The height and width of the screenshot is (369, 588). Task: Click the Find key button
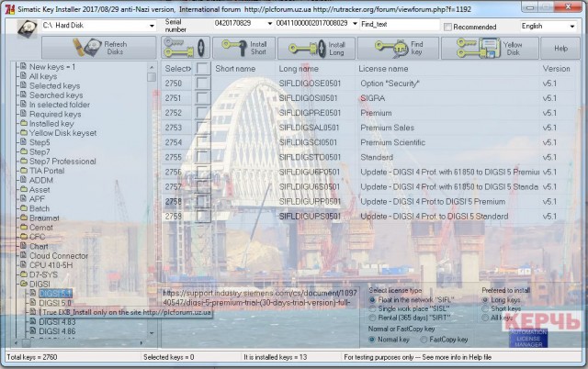pyautogui.click(x=398, y=48)
